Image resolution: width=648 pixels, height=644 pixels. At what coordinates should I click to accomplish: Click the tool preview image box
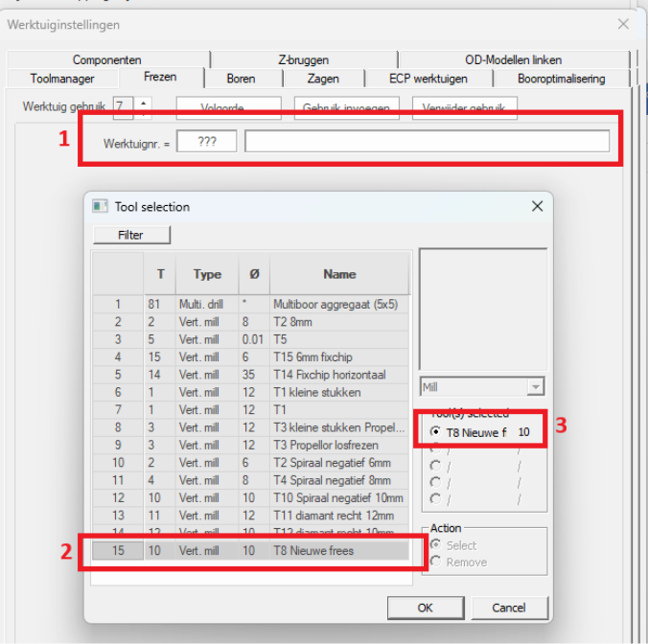(483, 310)
